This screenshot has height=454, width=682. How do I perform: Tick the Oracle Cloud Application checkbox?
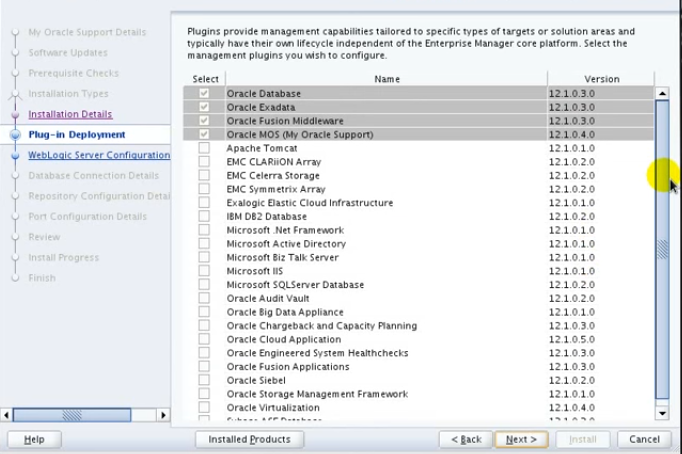coord(204,339)
